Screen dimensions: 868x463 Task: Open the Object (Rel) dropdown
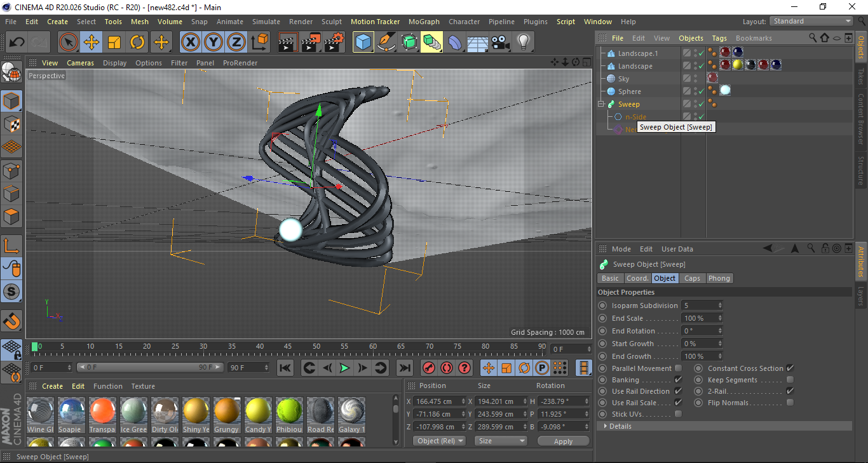[x=439, y=441]
